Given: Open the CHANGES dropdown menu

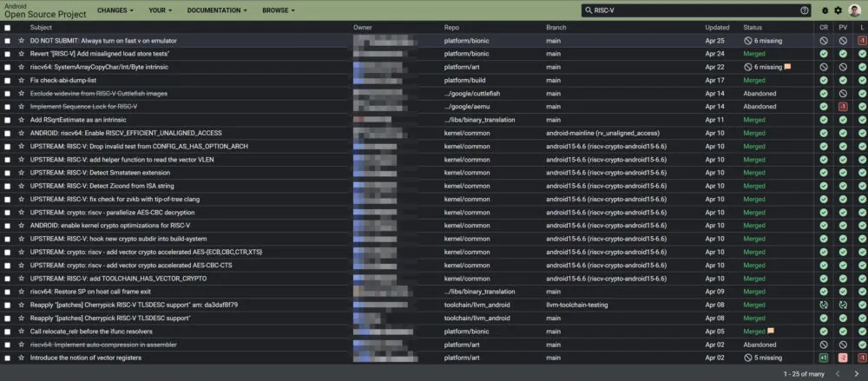Looking at the screenshot, I should point(115,10).
